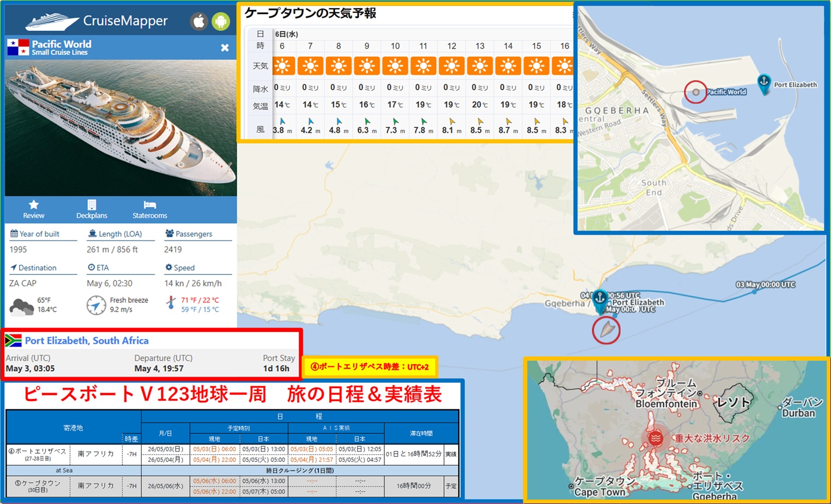Open the Staterooms tab

(x=150, y=209)
